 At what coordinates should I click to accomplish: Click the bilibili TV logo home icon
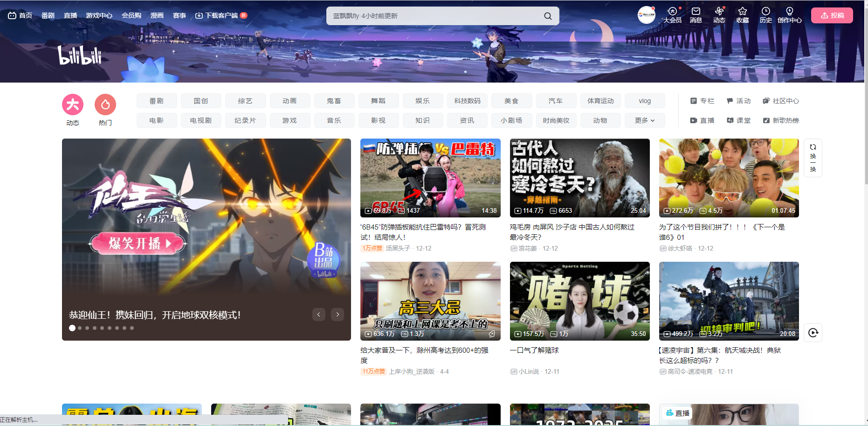coord(12,15)
